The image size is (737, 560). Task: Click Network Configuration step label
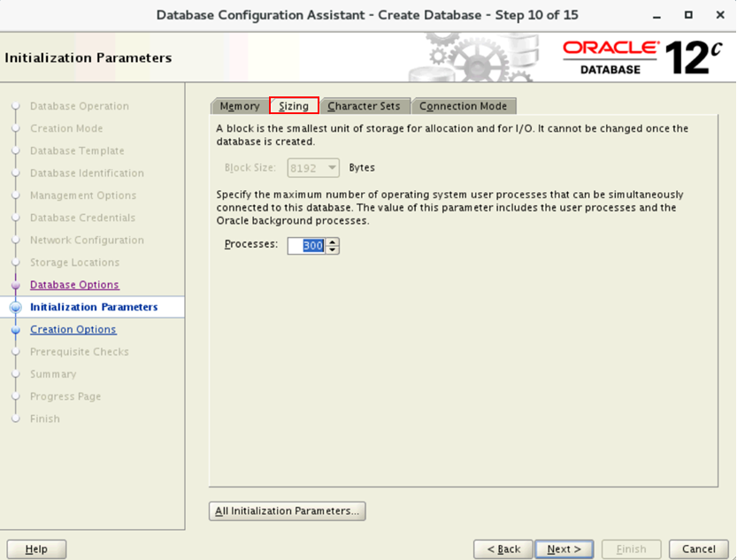(x=87, y=240)
